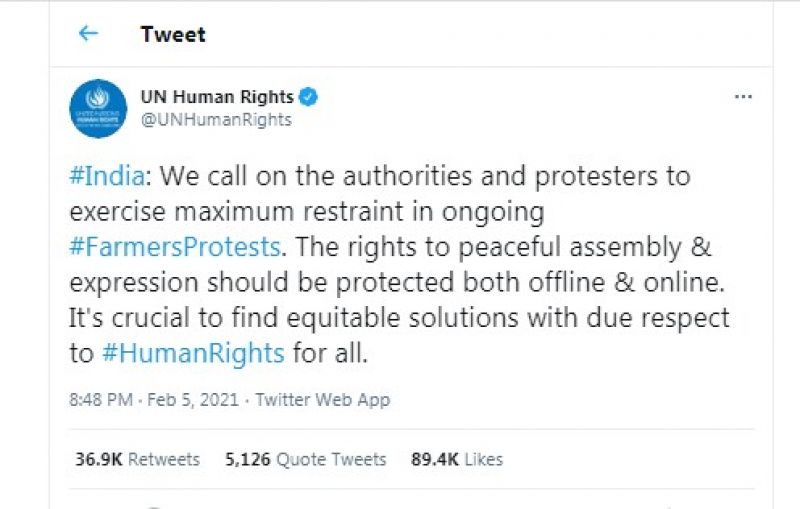Open the UN Human Rights profile avatar
Screen dimensions: 800x509
tap(97, 108)
